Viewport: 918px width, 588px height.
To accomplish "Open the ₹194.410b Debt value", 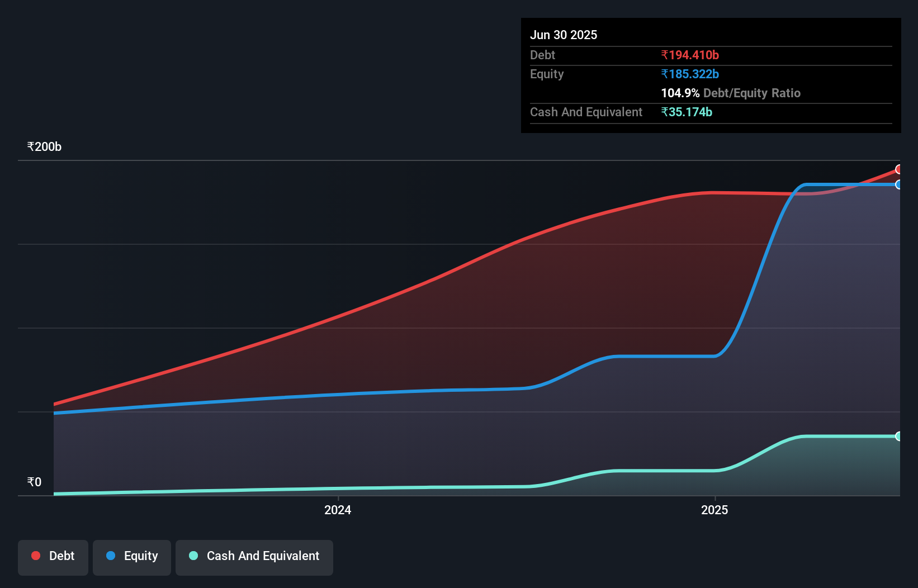I will click(x=690, y=55).
